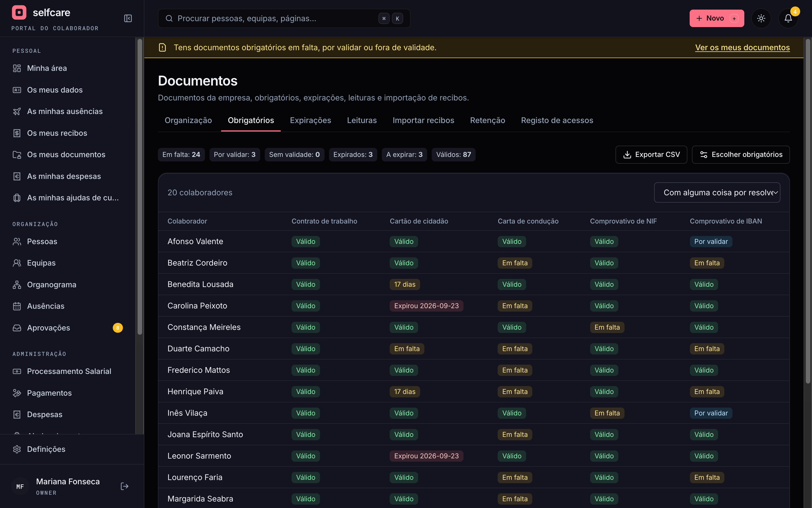Image resolution: width=812 pixels, height=508 pixels.
Task: Click the selfcare logo icon
Action: tap(19, 12)
